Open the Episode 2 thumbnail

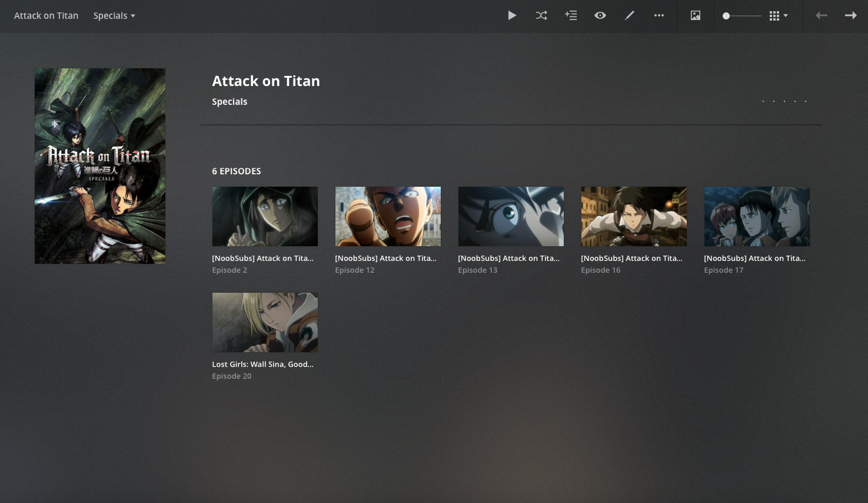265,216
